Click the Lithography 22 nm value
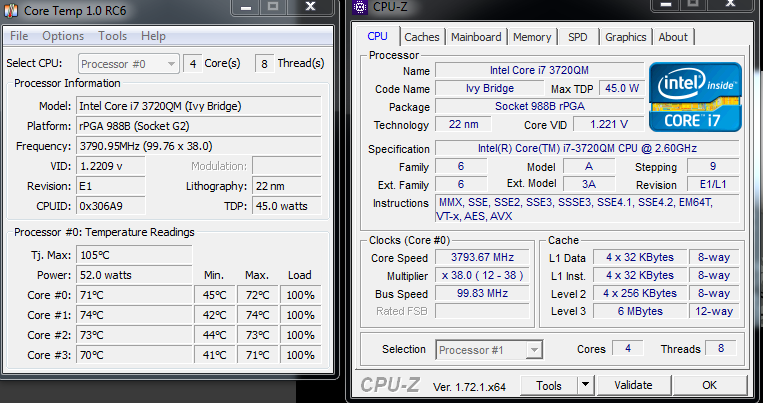The height and width of the screenshot is (403, 763). pyautogui.click(x=287, y=186)
